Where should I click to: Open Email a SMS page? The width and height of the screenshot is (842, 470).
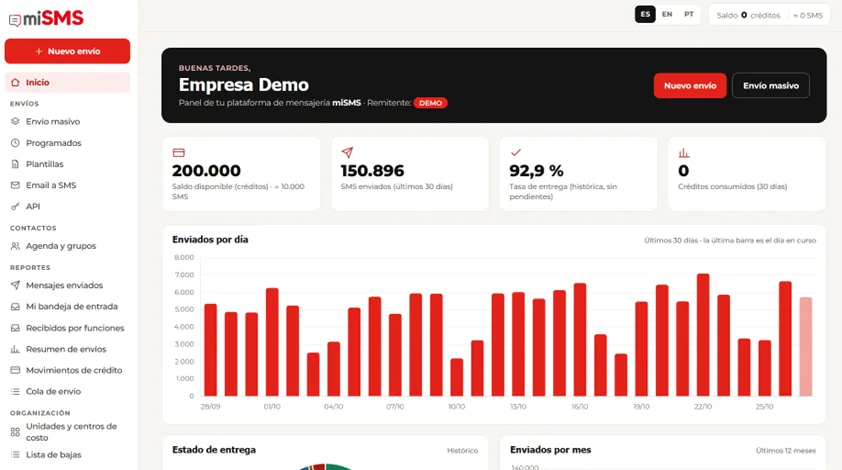(x=67, y=185)
